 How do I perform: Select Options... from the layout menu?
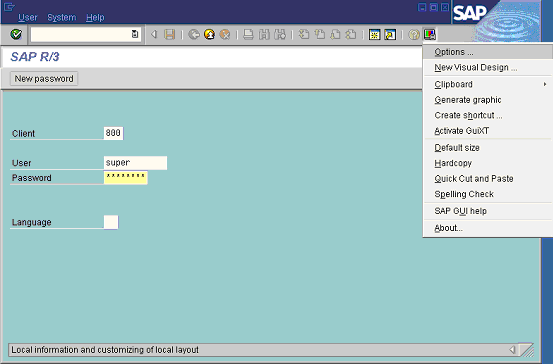487,52
